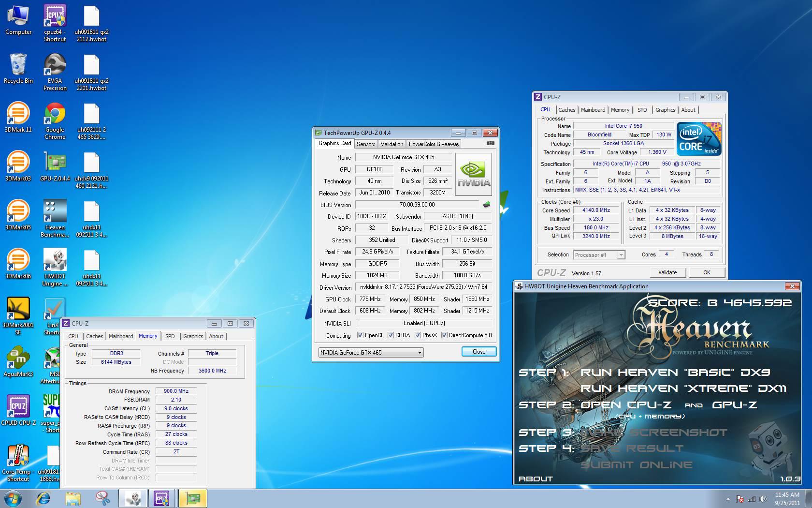Show hidden tray icons arrow
Image resolution: width=812 pixels, height=508 pixels.
coord(728,499)
